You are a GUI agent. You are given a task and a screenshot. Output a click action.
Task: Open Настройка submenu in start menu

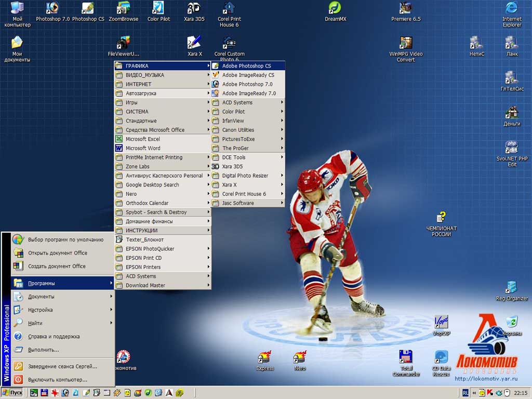pos(63,310)
